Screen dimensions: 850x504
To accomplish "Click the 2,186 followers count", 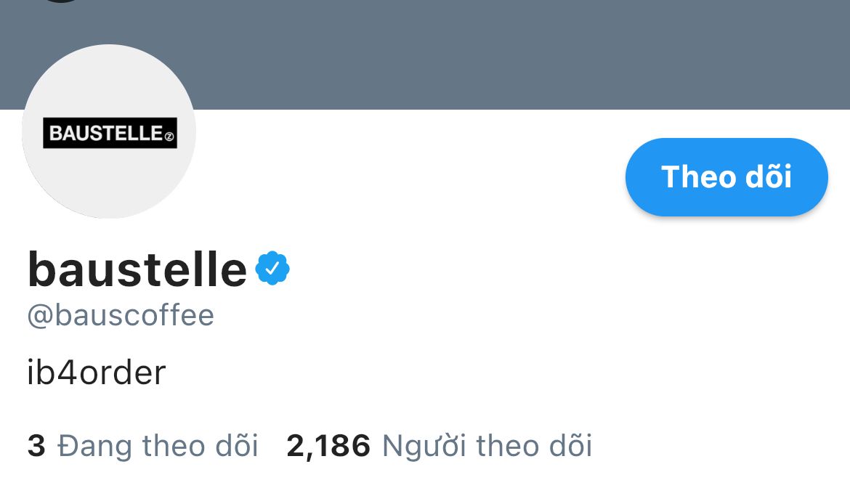I will click(x=328, y=445).
